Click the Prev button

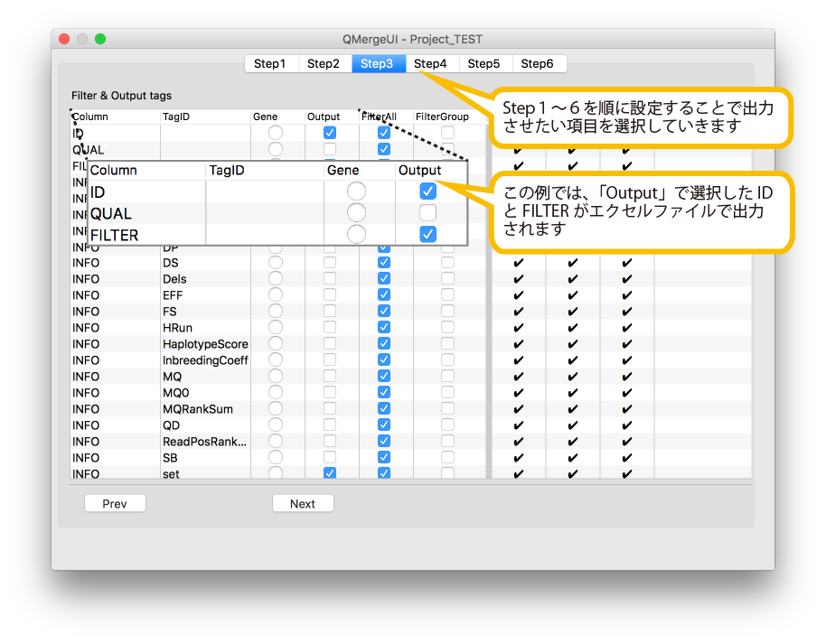coord(115,504)
